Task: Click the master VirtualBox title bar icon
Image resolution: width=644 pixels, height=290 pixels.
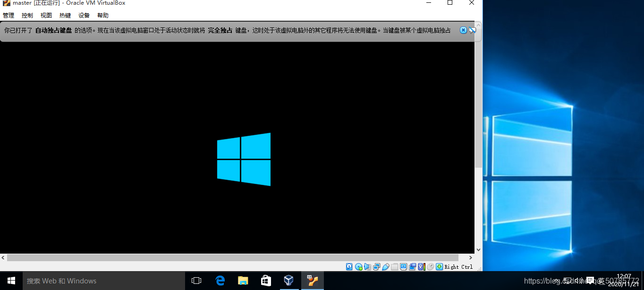Action: coord(7,3)
